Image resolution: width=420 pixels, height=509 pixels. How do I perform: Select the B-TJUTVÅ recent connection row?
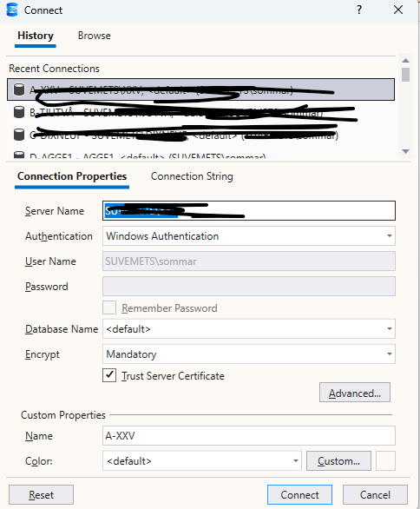[200, 112]
